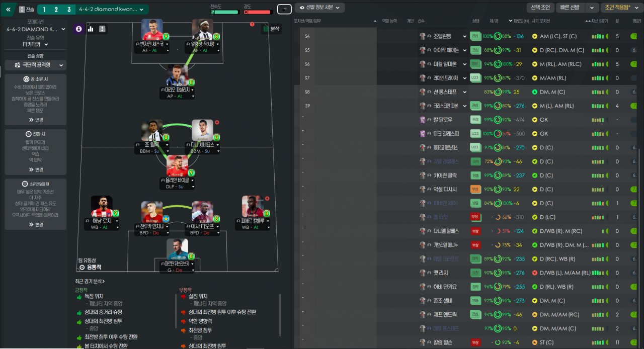Click 변경 under 공 소유 시
This screenshot has height=349, width=644.
click(x=36, y=120)
